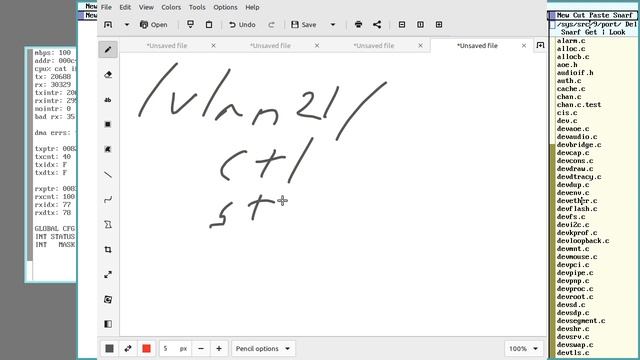
Task: Click the new tab icon beside tabs
Action: [x=540, y=45]
